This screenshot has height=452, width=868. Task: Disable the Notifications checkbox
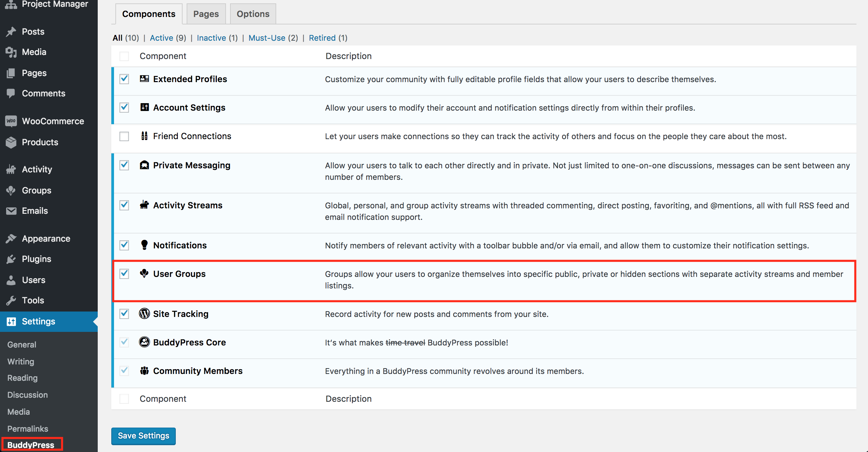point(124,245)
